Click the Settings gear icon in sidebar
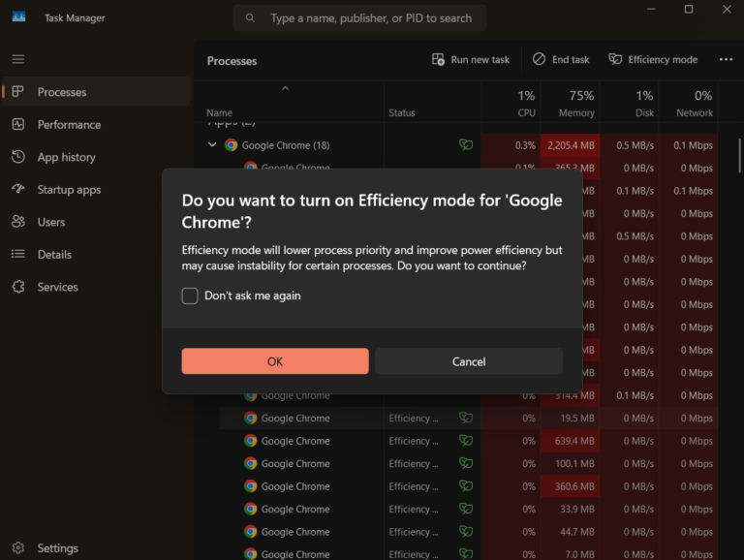Viewport: 744px width, 560px height. [18, 547]
